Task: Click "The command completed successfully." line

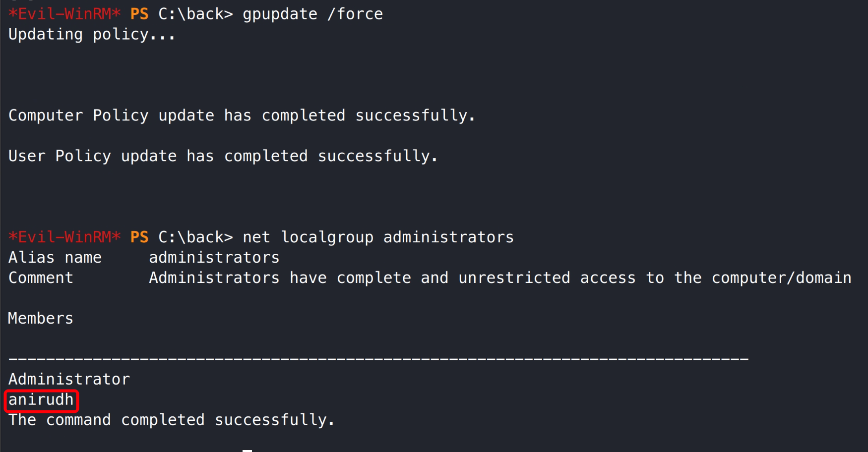Action: (x=172, y=420)
